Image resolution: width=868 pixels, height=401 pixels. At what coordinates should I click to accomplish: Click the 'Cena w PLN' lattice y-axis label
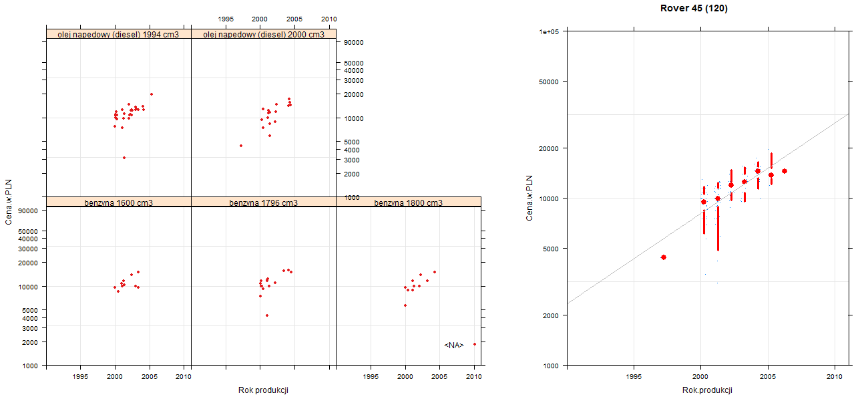[x=9, y=201]
